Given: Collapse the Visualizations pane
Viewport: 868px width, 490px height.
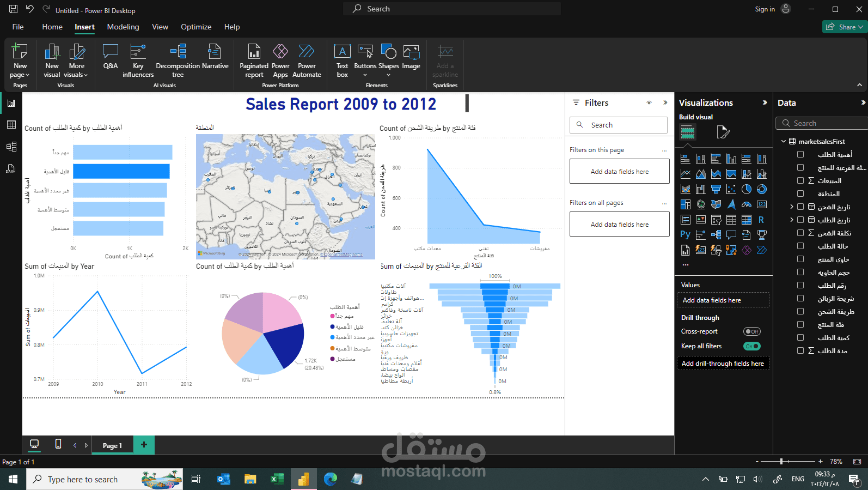Looking at the screenshot, I should tap(765, 102).
